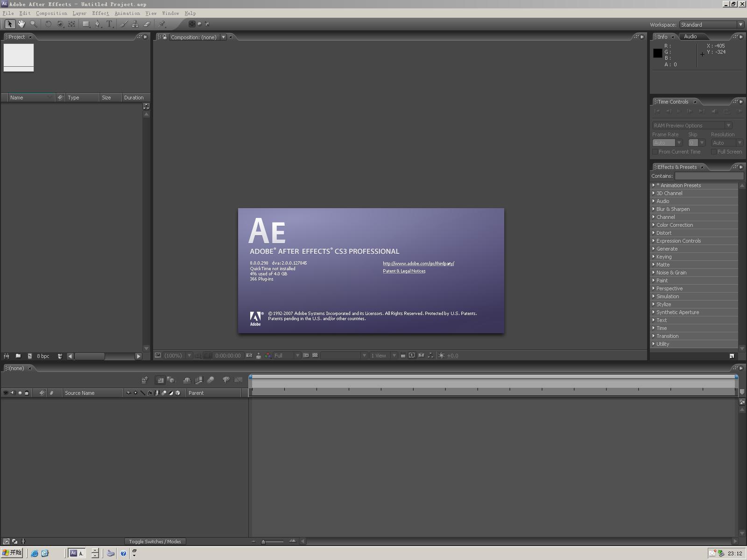747x560 pixels.
Task: Expand the Transition effects category
Action: point(654,336)
